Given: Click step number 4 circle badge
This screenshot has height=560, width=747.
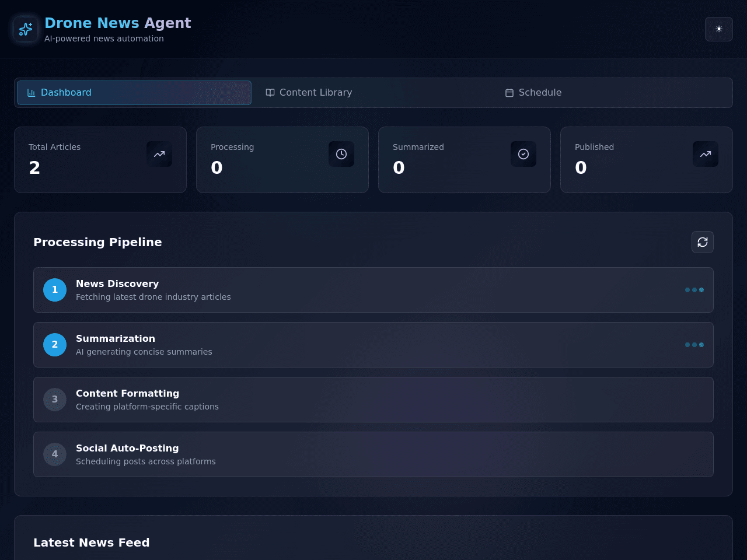Looking at the screenshot, I should pyautogui.click(x=55, y=454).
